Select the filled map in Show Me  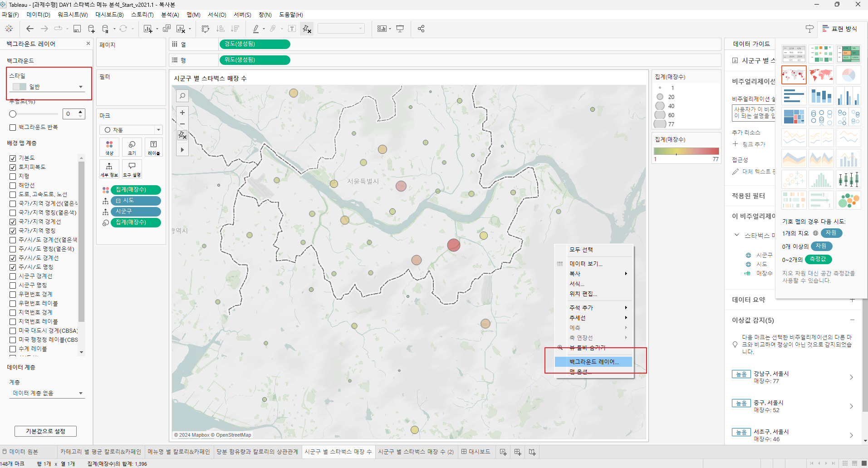tap(821, 74)
